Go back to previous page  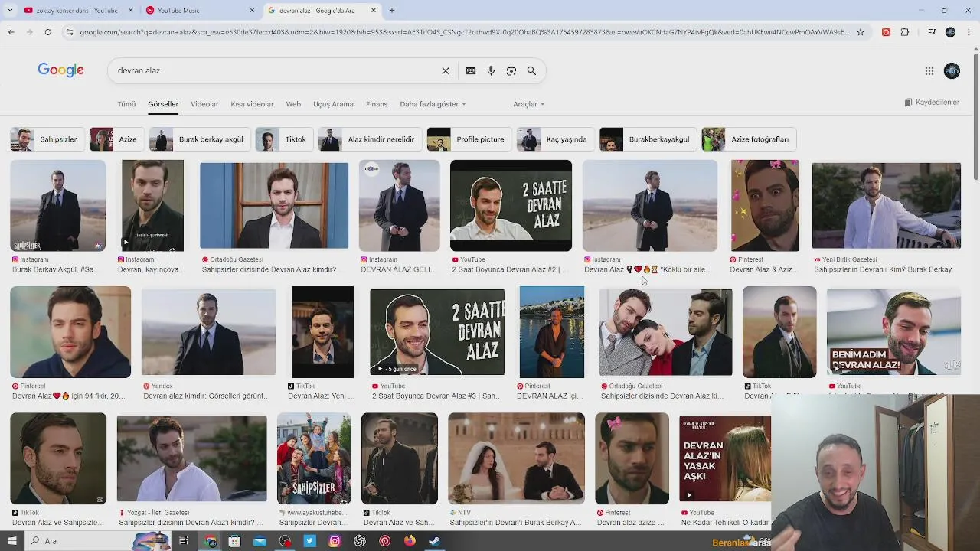pyautogui.click(x=11, y=32)
